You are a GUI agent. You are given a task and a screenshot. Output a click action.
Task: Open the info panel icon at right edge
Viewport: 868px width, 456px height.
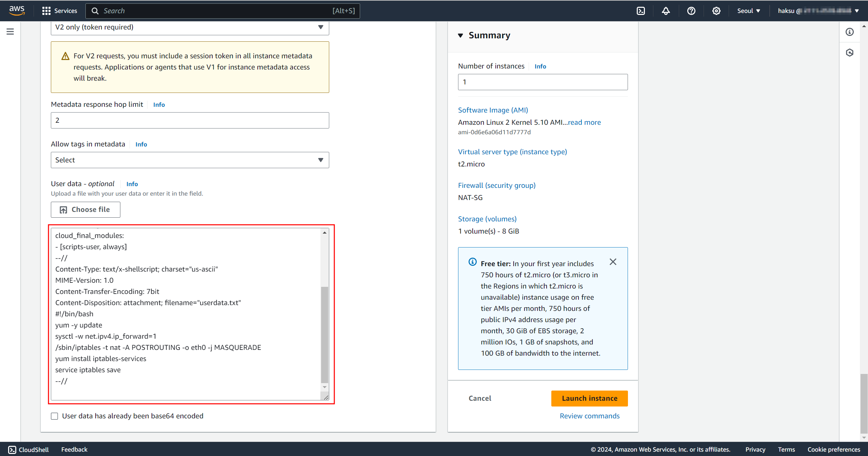click(x=850, y=32)
